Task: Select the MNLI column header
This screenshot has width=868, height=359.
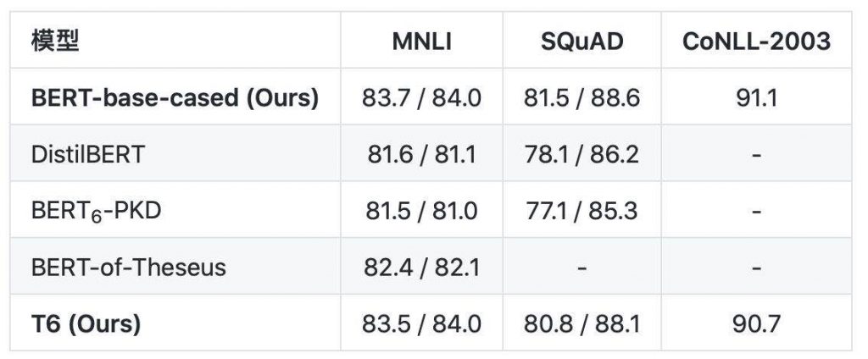Action: tap(422, 41)
